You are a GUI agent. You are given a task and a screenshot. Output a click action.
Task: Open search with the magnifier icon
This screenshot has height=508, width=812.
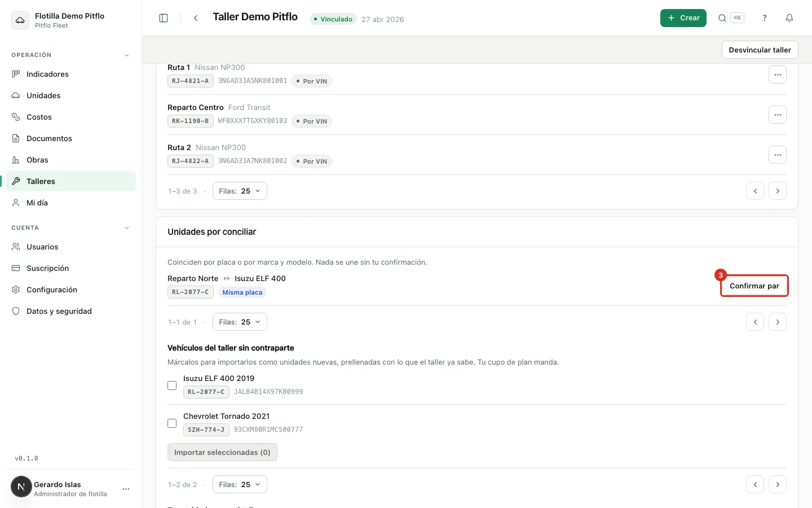722,18
